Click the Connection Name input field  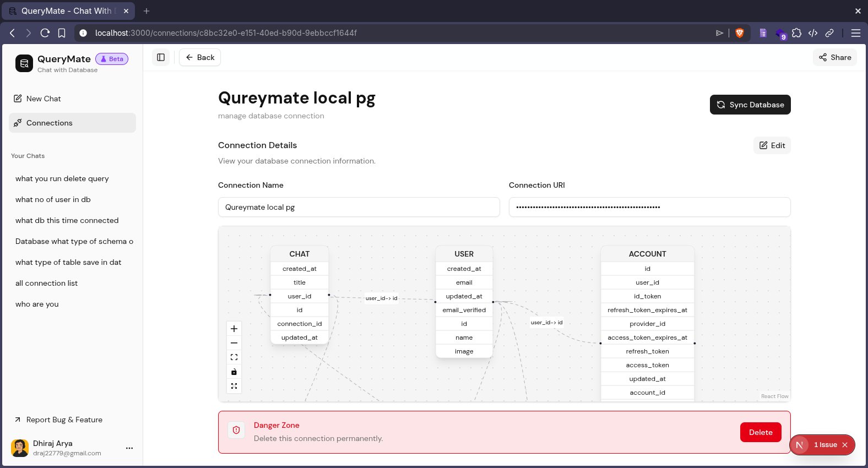359,207
